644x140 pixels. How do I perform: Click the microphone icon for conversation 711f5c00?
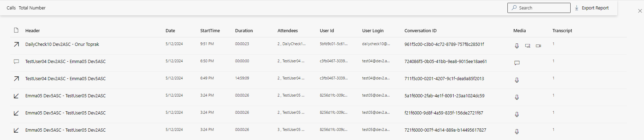517,80
